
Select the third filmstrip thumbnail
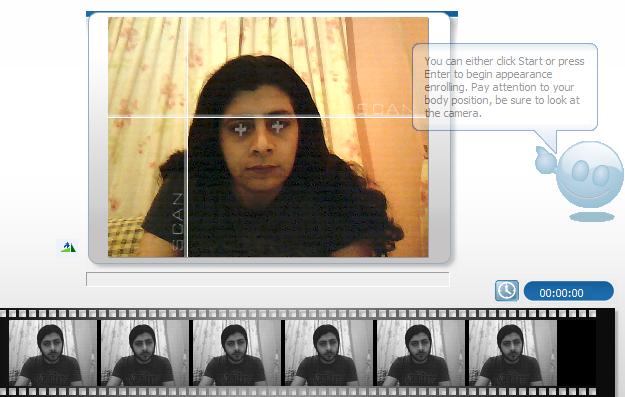(x=237, y=353)
